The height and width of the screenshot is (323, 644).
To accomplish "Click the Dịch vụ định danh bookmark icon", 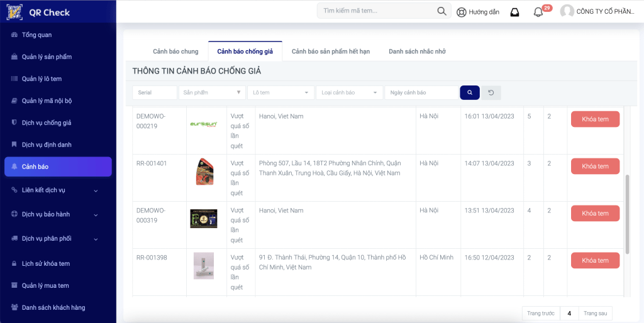I will (14, 145).
